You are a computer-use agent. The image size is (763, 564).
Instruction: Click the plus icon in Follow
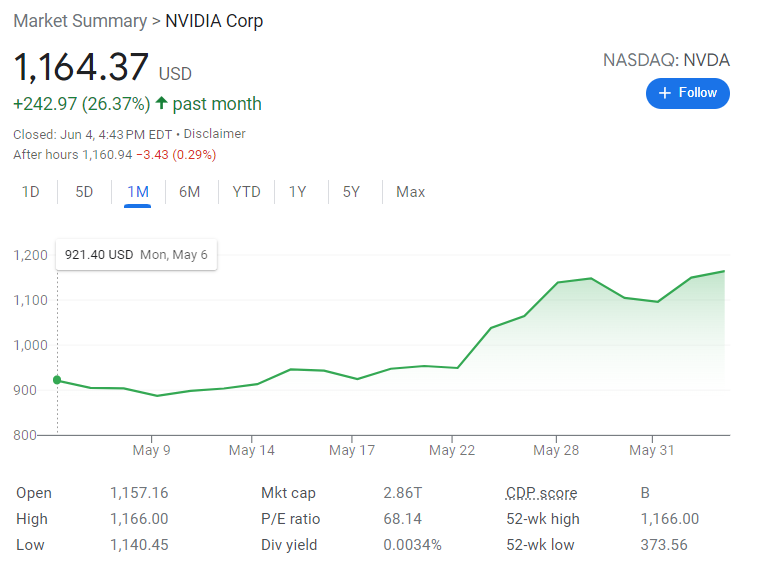(x=664, y=93)
